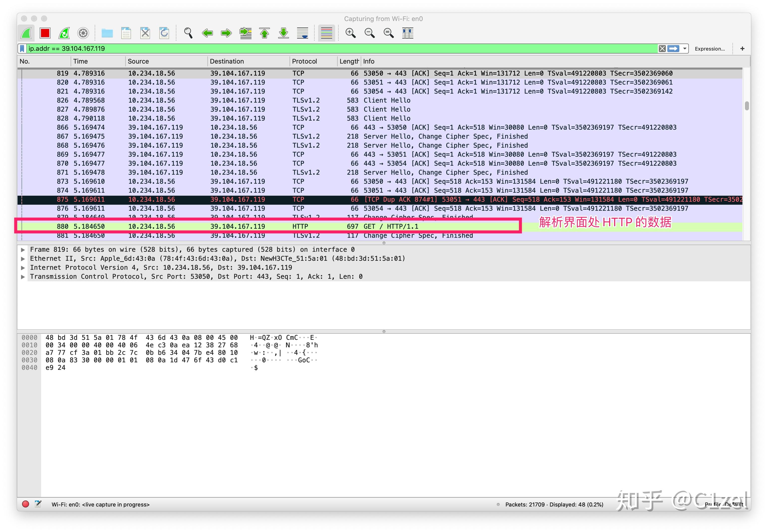
Task: Toggle packet list colorization
Action: point(326,33)
